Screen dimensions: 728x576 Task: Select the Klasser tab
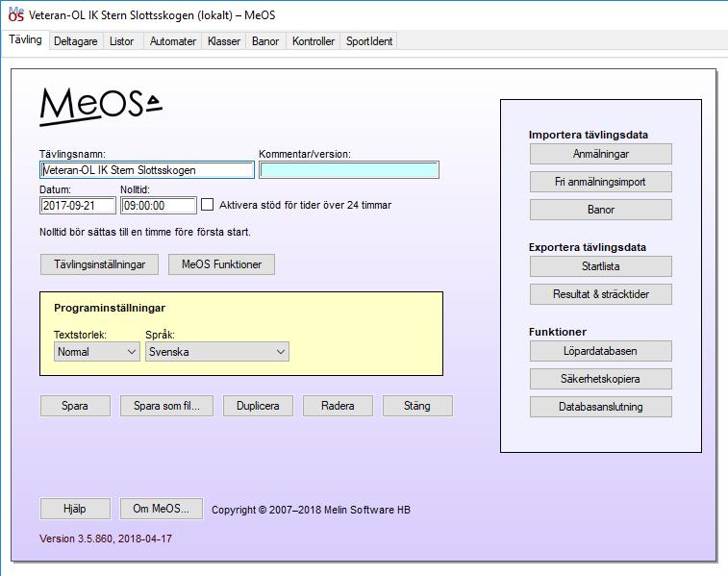click(x=224, y=41)
